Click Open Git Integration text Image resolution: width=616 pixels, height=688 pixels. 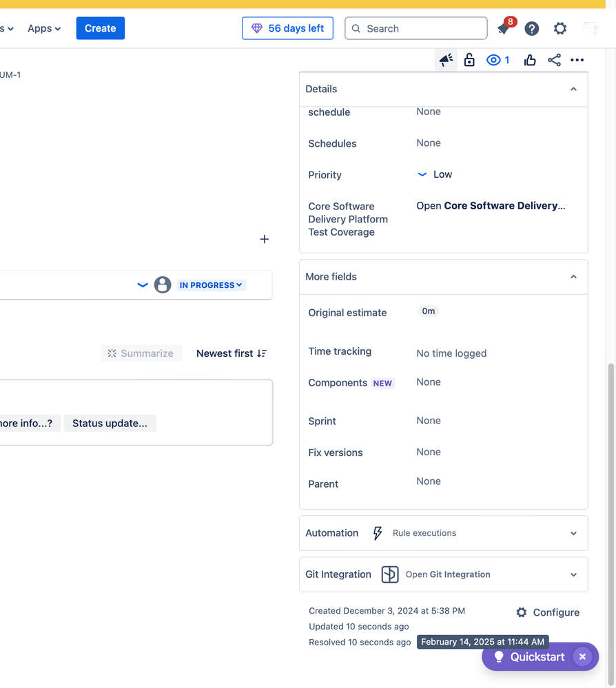click(x=448, y=574)
